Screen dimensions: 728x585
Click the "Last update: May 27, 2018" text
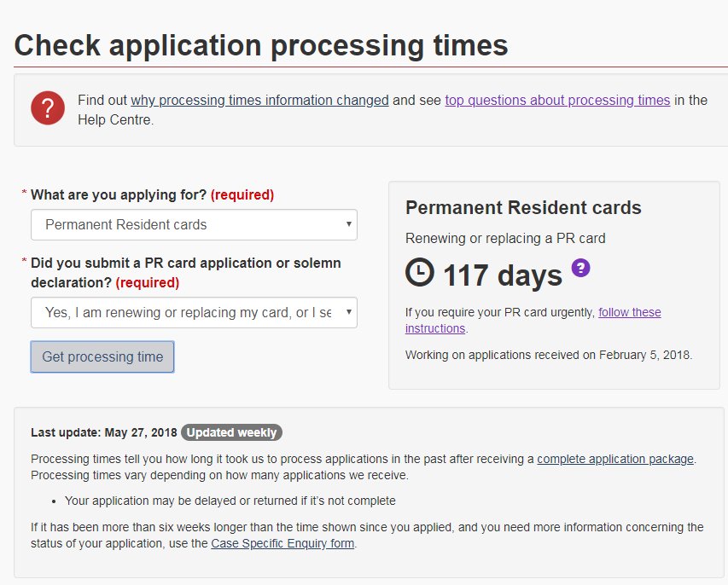click(x=103, y=432)
